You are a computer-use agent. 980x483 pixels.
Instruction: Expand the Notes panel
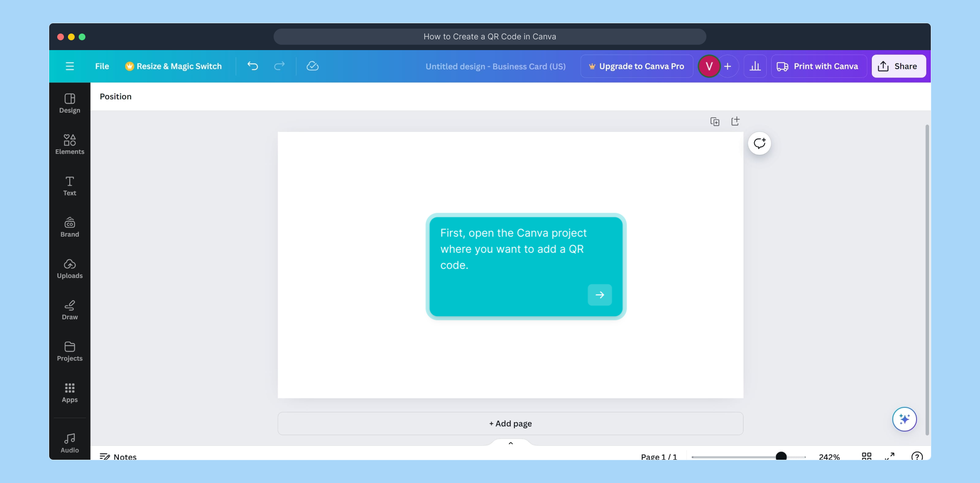(x=118, y=457)
